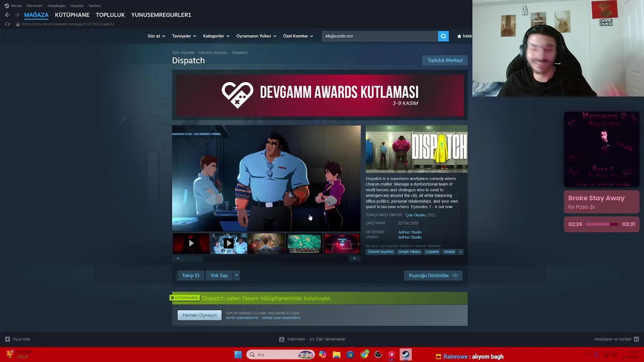Screen dimensions: 644x362
Task: Play the first trailer thumbnail
Action: (x=191, y=243)
